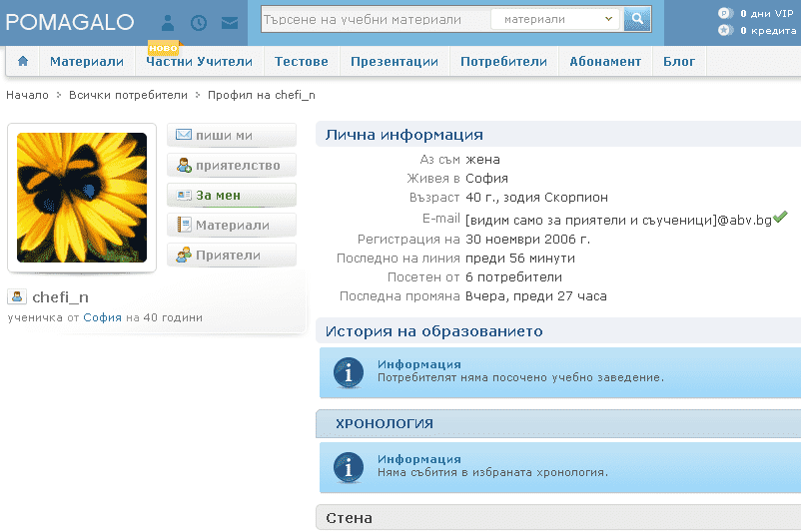Send friend request with приятелство button
The width and height of the screenshot is (801, 532).
tap(232, 166)
